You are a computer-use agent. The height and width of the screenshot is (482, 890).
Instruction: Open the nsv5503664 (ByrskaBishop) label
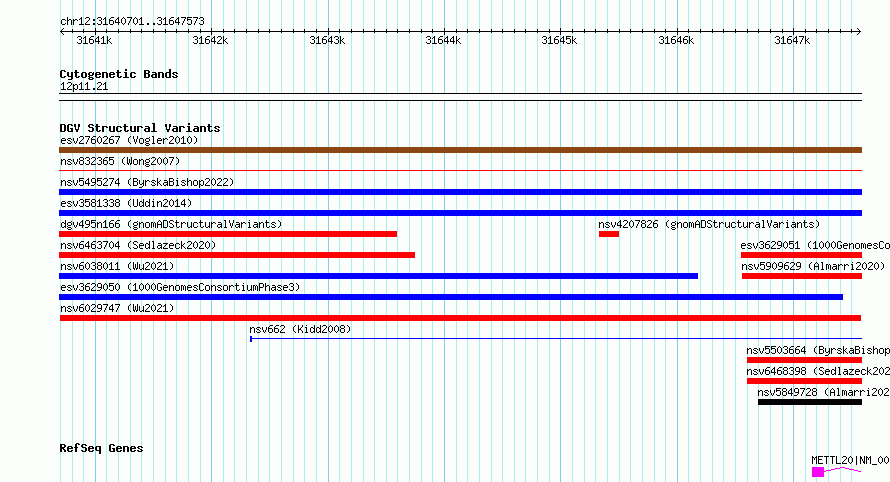point(818,350)
